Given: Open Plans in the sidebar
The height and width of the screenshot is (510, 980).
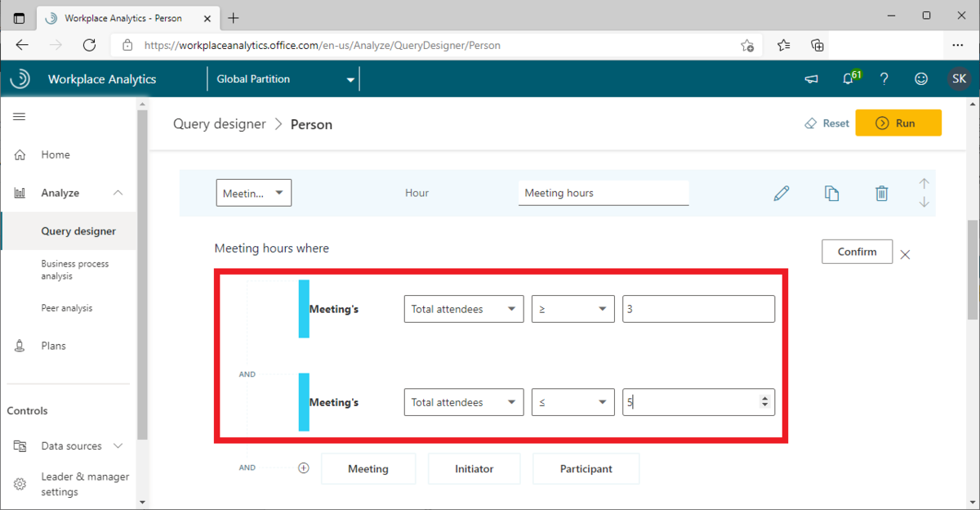Looking at the screenshot, I should click(54, 346).
